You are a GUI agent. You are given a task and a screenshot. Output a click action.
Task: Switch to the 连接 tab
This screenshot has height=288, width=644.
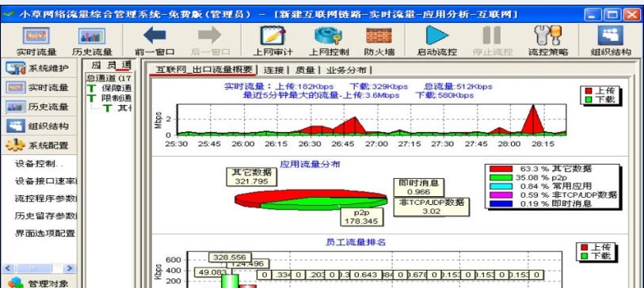pyautogui.click(x=274, y=70)
